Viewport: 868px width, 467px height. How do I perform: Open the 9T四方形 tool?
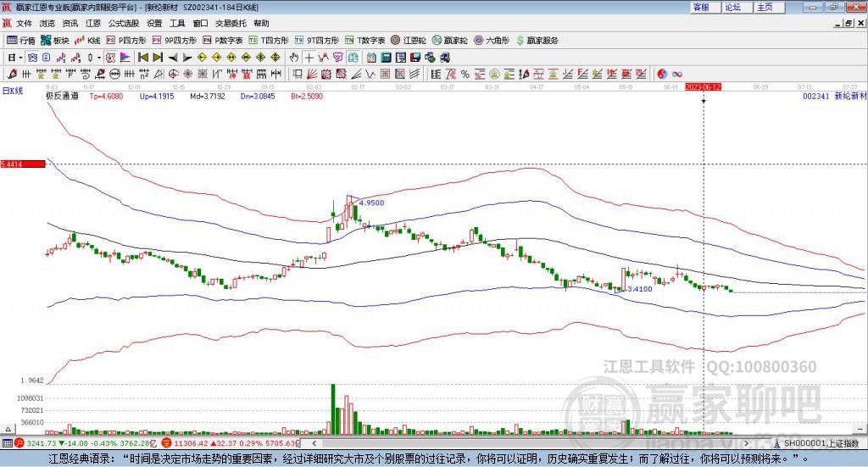[x=317, y=41]
